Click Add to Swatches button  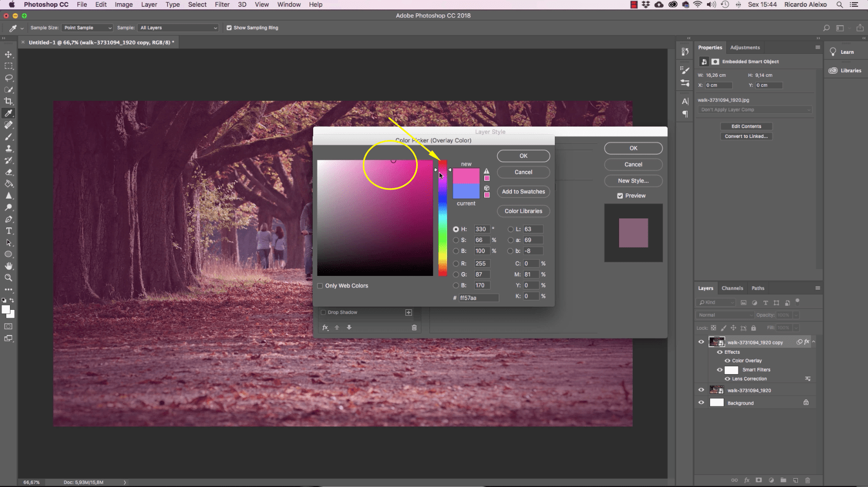tap(523, 192)
